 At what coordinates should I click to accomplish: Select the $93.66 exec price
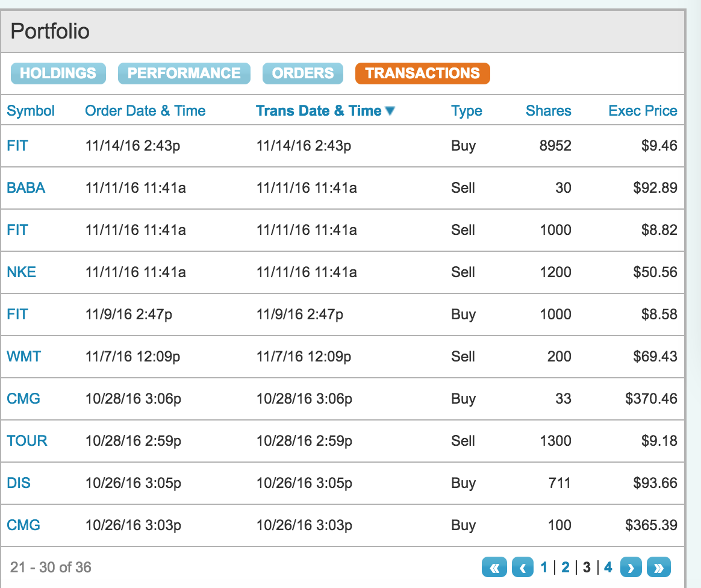(x=655, y=483)
